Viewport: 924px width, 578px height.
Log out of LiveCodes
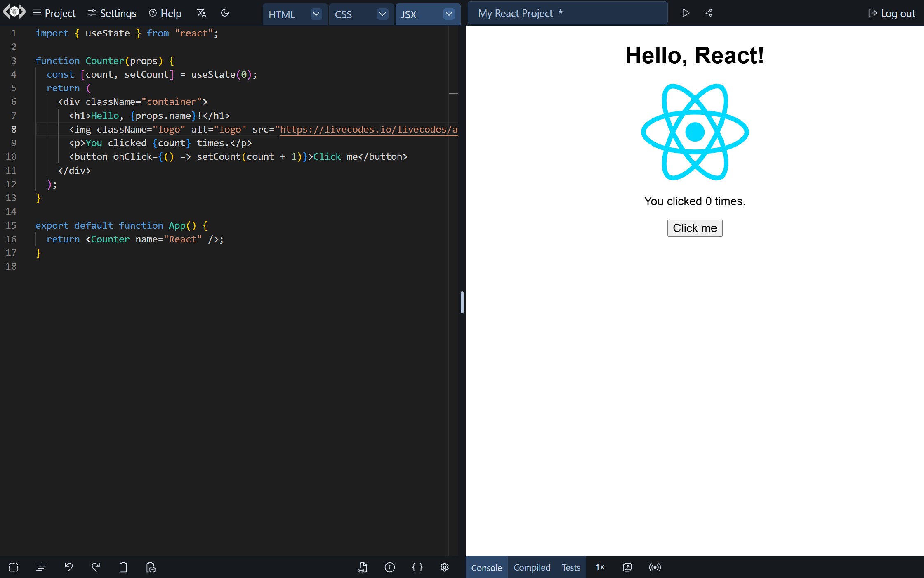click(x=891, y=13)
